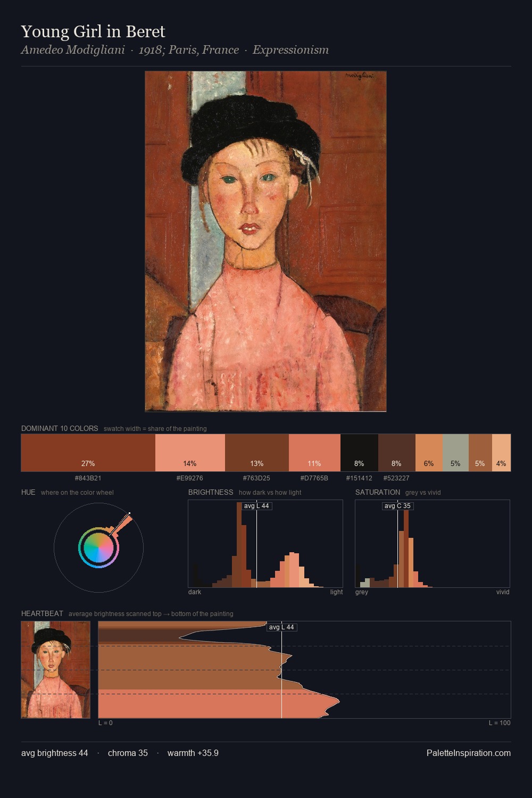Click the hex code #843B21
The height and width of the screenshot is (798, 532).
pos(88,478)
